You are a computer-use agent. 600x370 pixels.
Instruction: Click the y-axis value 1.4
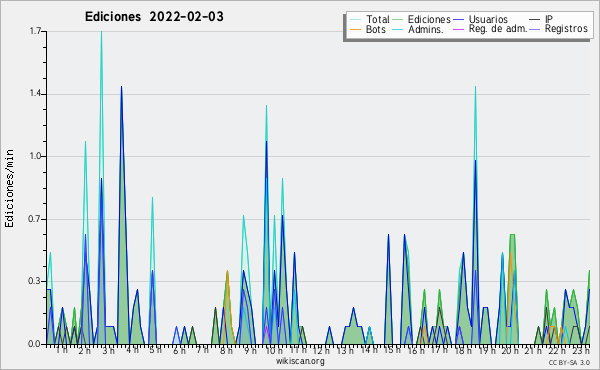tap(35, 94)
